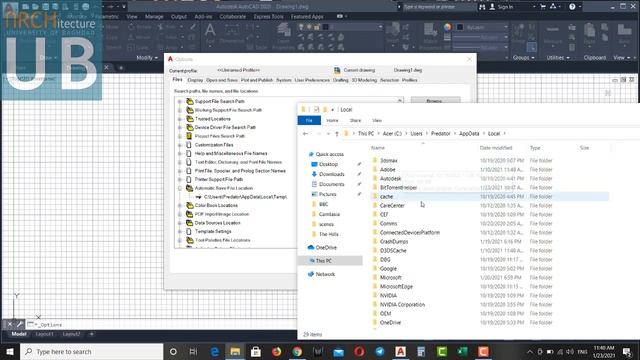Screen dimensions: 640x360
Task: Expand Color Book Locations node
Action: point(180,205)
